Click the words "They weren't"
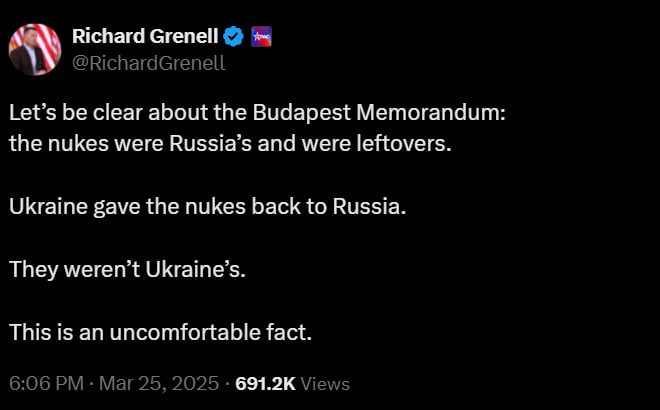The width and height of the screenshot is (660, 410). [64, 269]
